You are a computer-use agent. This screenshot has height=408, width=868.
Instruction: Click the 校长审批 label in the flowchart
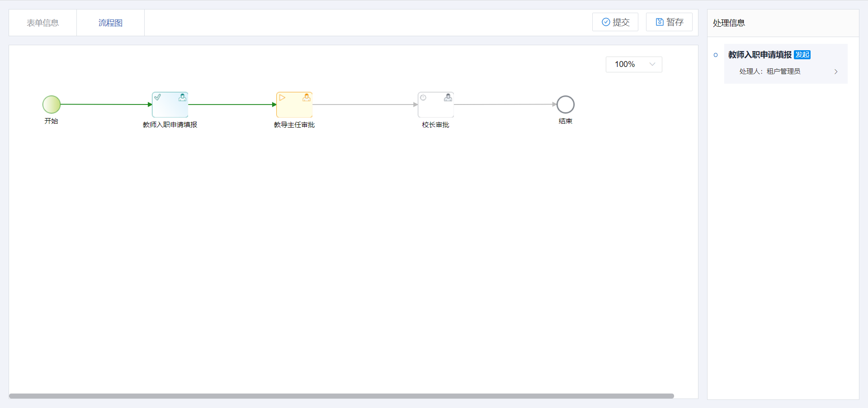[435, 125]
